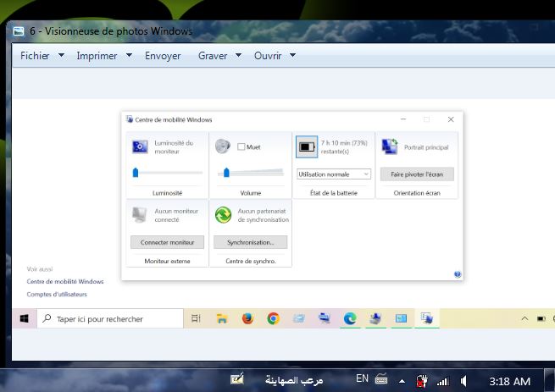Click the Arabic text toolbar in outer taskbar

tap(294, 380)
